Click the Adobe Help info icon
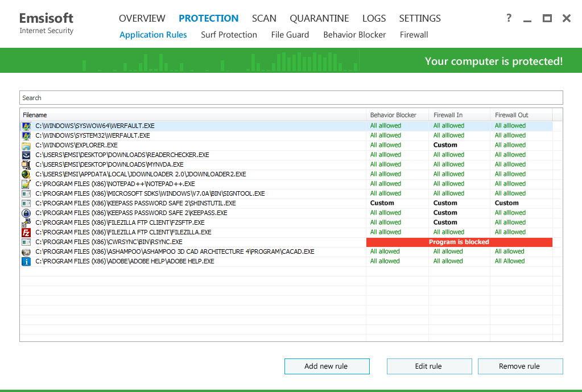The width and height of the screenshot is (582, 392). coord(26,261)
